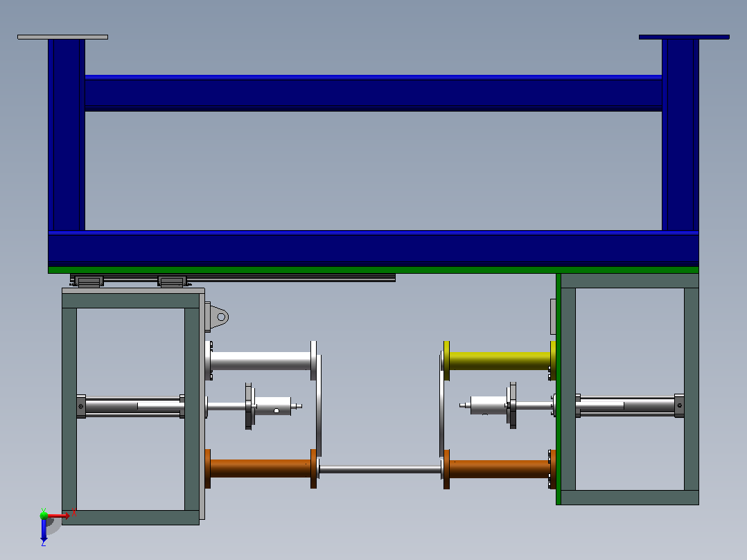This screenshot has width=747, height=560.
Task: Select the left white spindle head with hole
Action: (274, 406)
